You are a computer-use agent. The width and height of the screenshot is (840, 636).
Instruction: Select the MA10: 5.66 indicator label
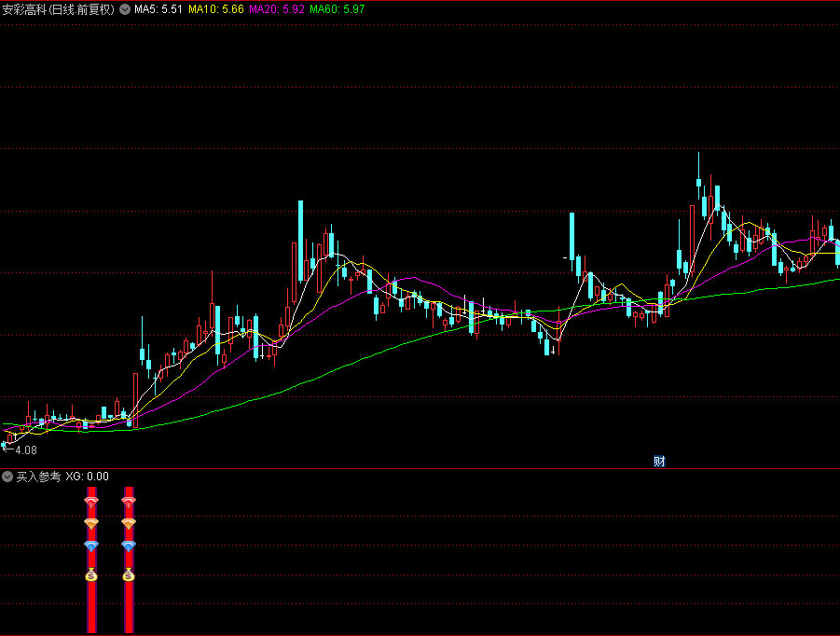coord(216,9)
